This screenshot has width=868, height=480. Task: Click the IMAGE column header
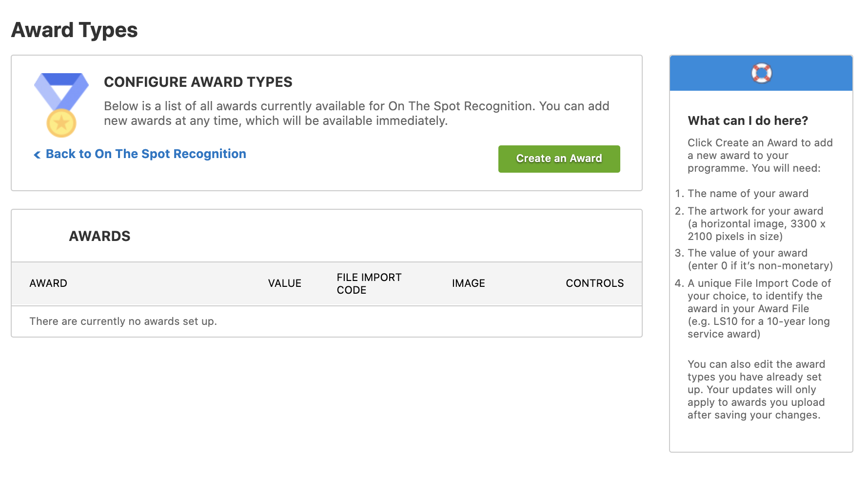[469, 283]
